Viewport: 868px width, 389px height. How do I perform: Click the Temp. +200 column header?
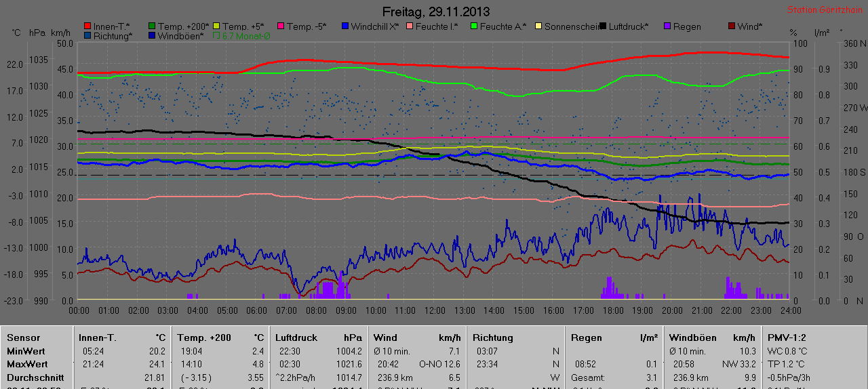pos(203,337)
